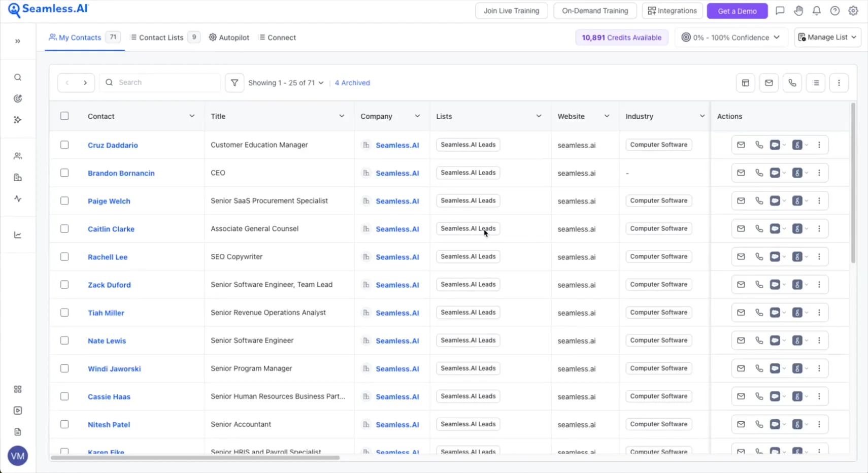
Task: Open the search icon in the left sidebar
Action: [x=18, y=77]
